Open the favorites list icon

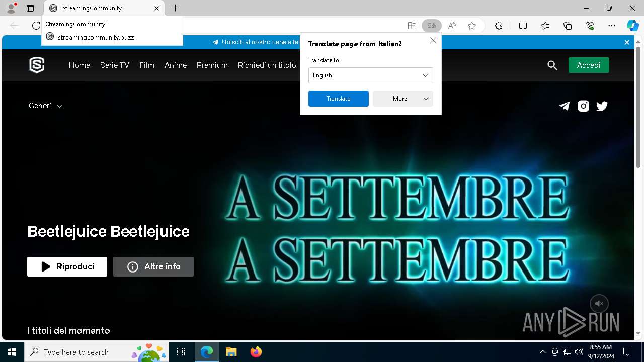(x=545, y=26)
